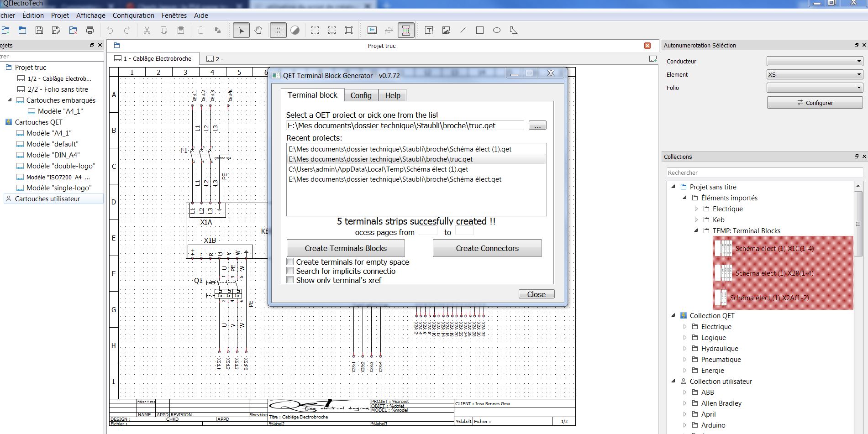Enable Create terminals for empty space
This screenshot has width=868, height=434.
[x=290, y=262]
